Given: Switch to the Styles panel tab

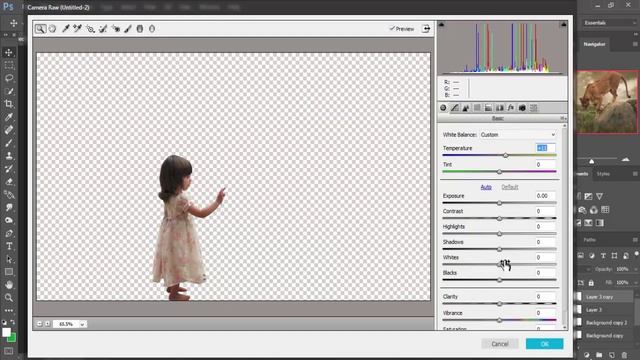Looking at the screenshot, I should 603,174.
